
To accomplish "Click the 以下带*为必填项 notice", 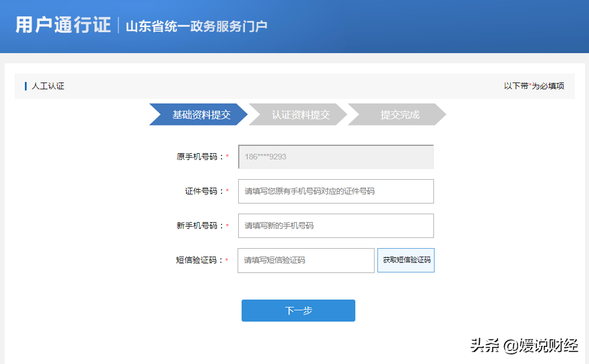I will click(534, 86).
